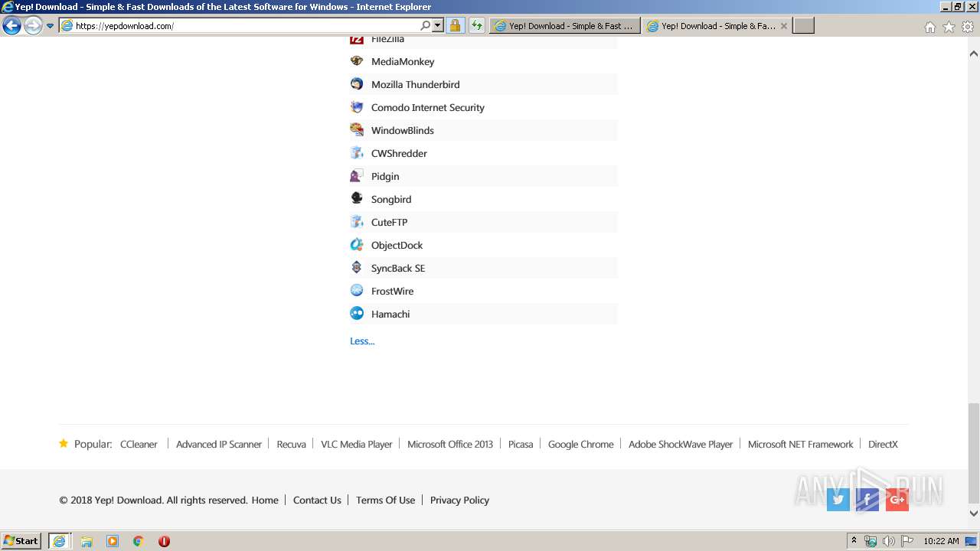
Task: Show hidden system tray icons
Action: (854, 541)
